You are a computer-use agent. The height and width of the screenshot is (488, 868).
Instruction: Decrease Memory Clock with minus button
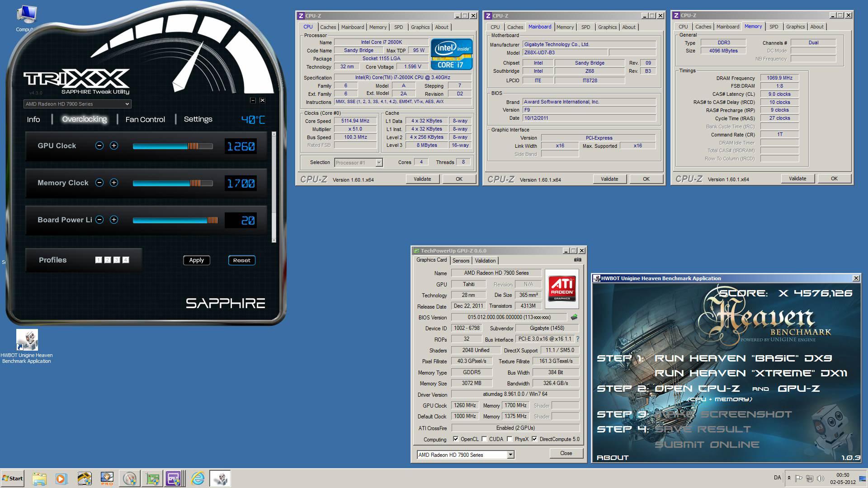99,183
